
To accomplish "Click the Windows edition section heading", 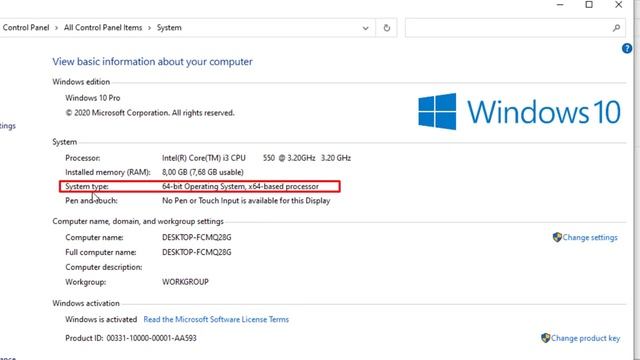I will click(x=81, y=82).
